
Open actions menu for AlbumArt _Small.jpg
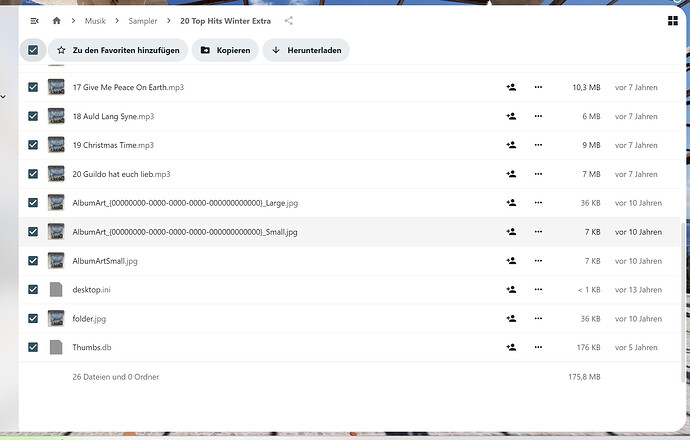coord(538,231)
